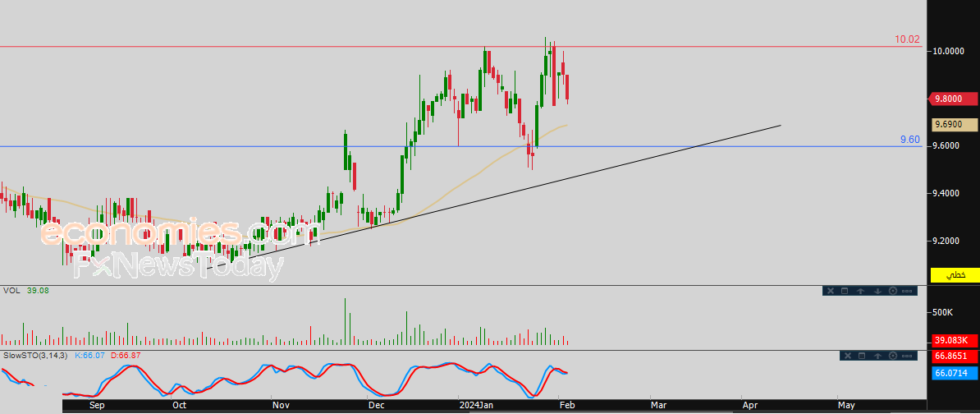Screen dimensions: 980x414
Task: Click the 9.6900 moving average tag
Action: point(954,125)
